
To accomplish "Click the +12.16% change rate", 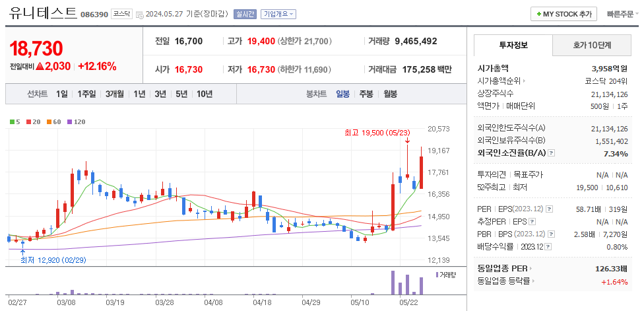I will pyautogui.click(x=98, y=66).
